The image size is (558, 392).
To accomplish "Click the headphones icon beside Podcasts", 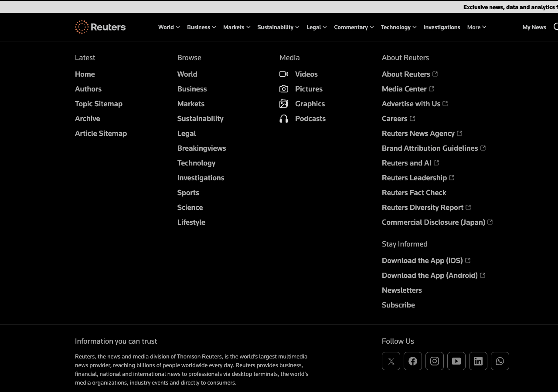I will 284,118.
